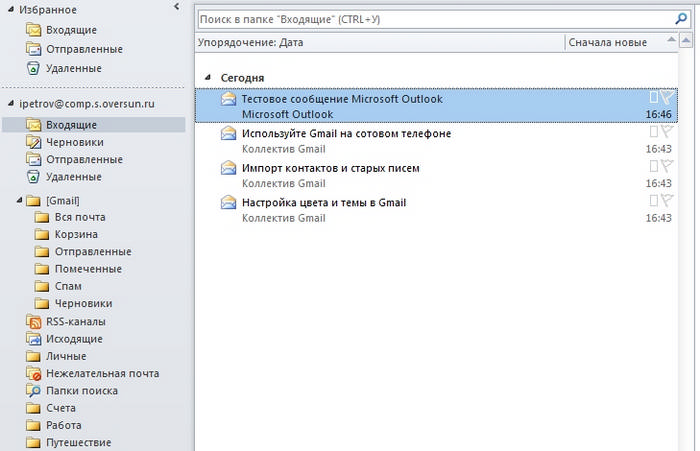Viewport: 700px width, 451px height.
Task: Click the Работа folder icon
Action: 33,426
